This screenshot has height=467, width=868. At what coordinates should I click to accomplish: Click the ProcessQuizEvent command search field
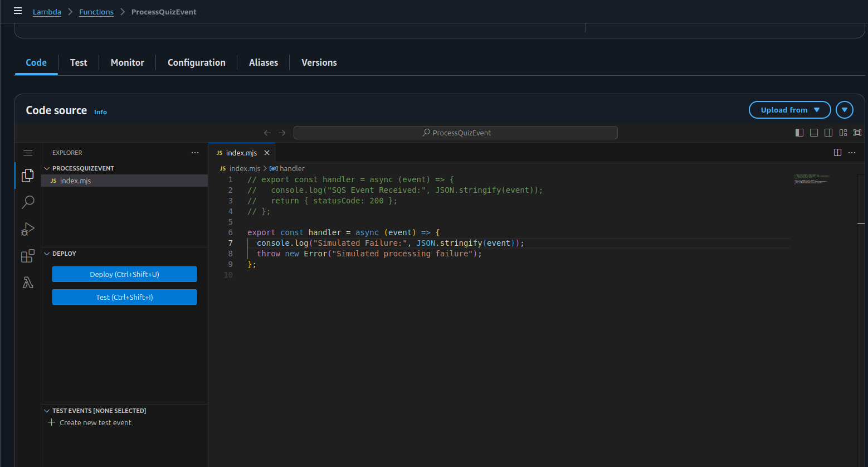point(455,133)
